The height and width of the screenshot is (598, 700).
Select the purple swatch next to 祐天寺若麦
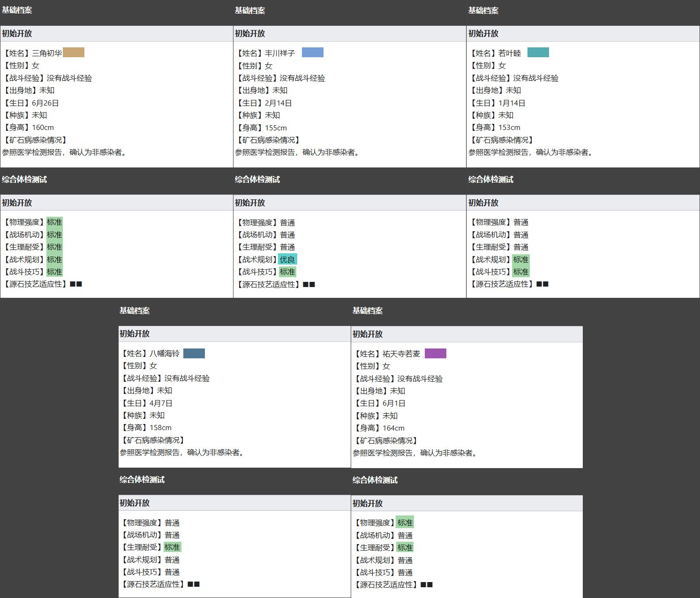(436, 354)
